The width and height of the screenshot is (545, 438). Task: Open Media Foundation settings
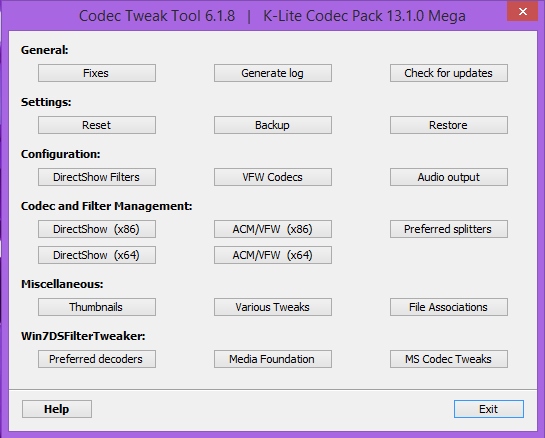click(x=273, y=359)
